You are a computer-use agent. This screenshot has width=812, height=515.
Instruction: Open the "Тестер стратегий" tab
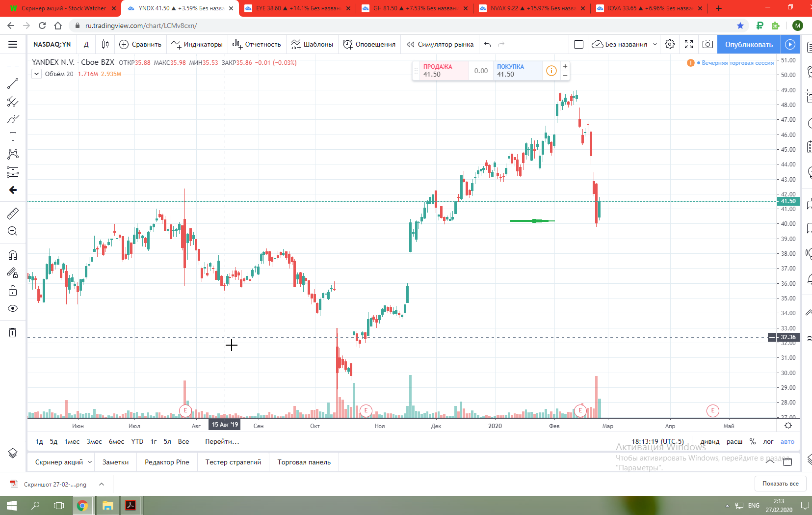[233, 462]
